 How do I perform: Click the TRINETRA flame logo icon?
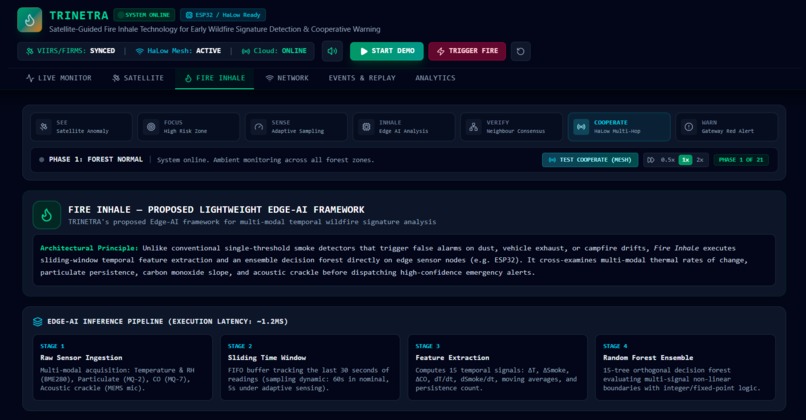[x=29, y=20]
